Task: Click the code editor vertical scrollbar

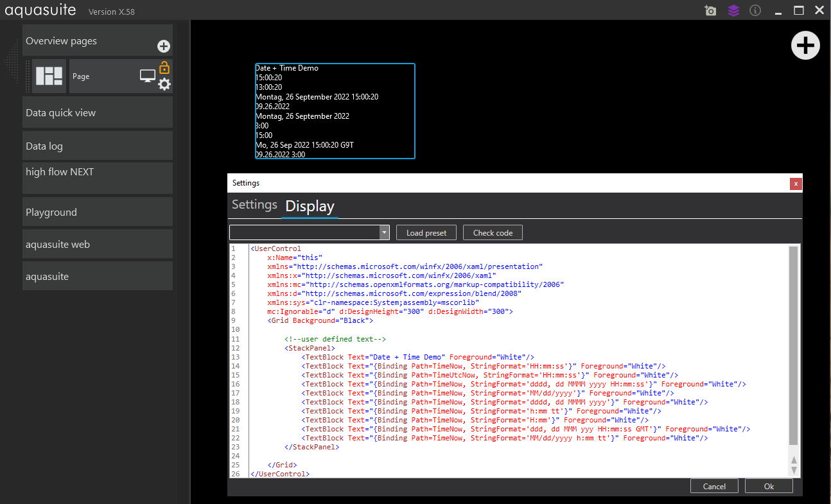Action: [793, 345]
